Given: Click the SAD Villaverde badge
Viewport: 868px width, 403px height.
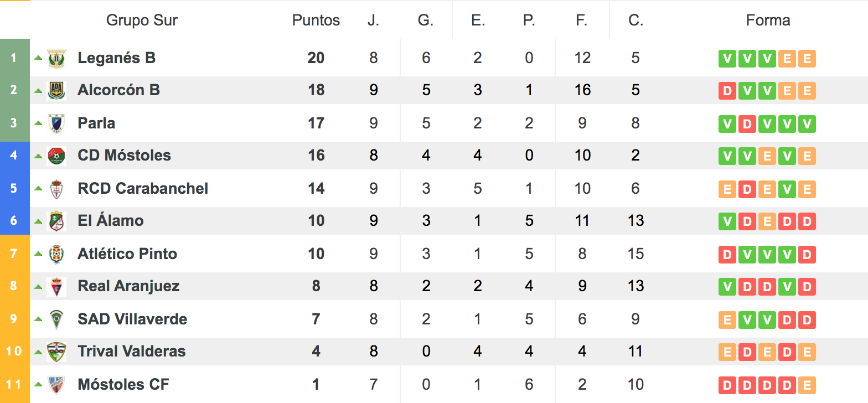Looking at the screenshot, I should click(x=56, y=319).
